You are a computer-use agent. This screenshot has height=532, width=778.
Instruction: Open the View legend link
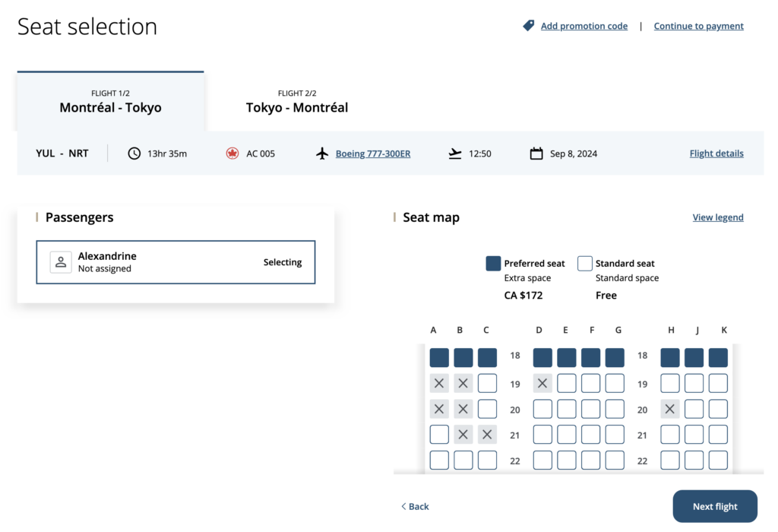tap(718, 217)
